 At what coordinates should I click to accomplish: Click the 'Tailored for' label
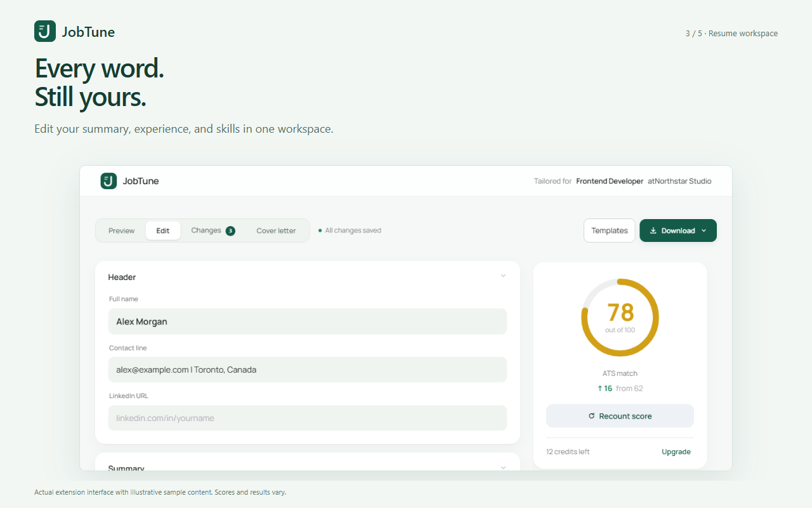click(553, 181)
